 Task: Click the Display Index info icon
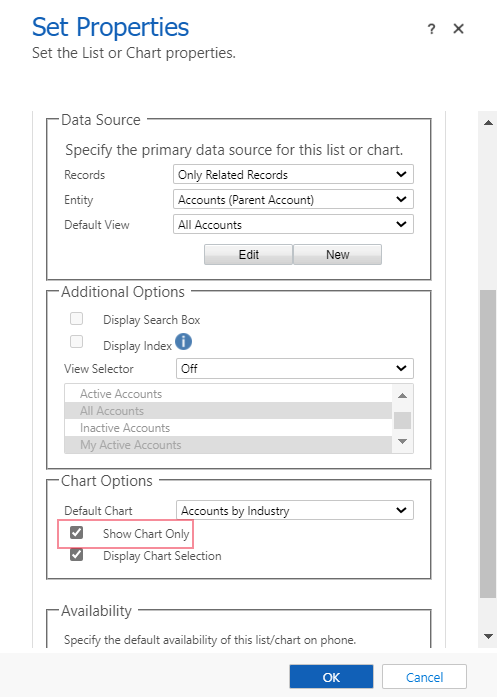point(183,342)
